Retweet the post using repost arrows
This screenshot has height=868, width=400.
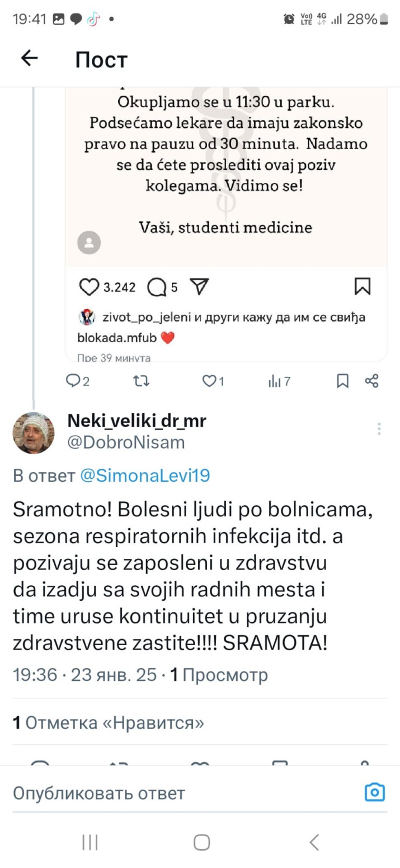[x=142, y=381]
